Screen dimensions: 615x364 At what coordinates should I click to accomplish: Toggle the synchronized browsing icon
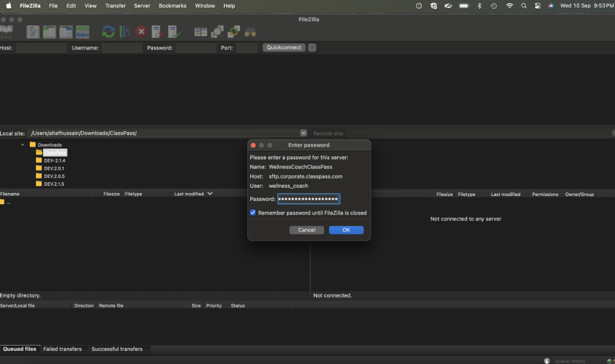[233, 32]
